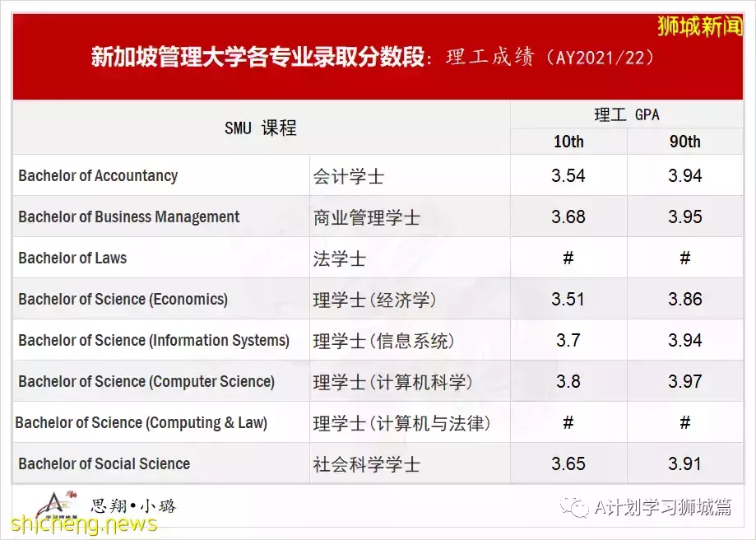Click Business Management 90th value 3.95
756x540 pixels.
(x=684, y=216)
